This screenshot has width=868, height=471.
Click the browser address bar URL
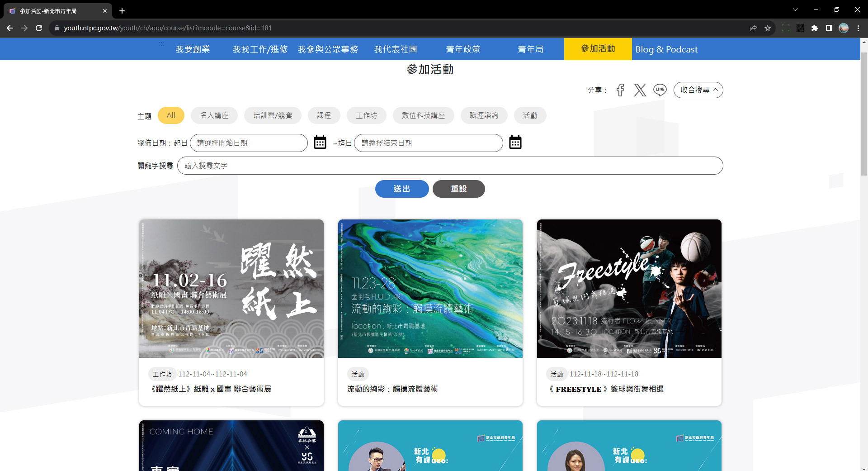(x=168, y=28)
